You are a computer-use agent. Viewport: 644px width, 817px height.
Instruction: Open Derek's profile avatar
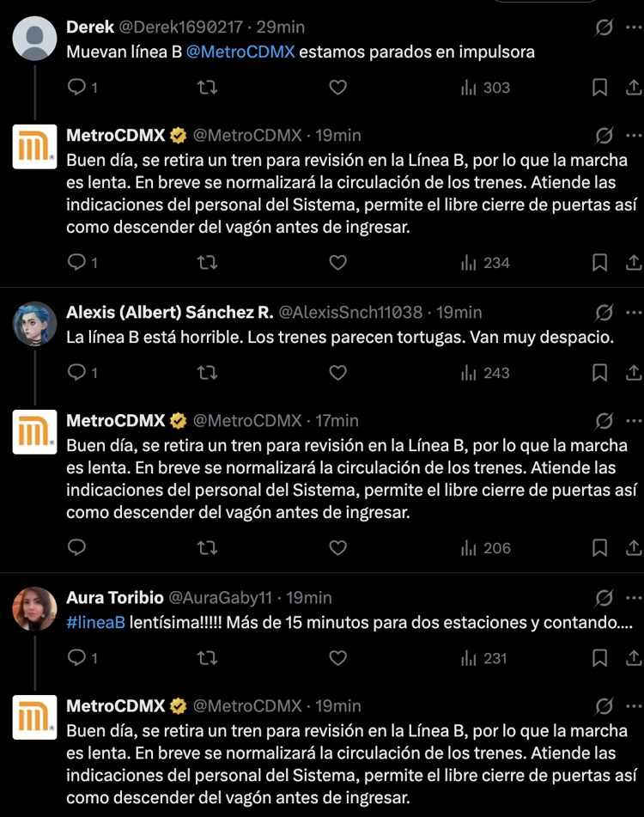[34, 38]
